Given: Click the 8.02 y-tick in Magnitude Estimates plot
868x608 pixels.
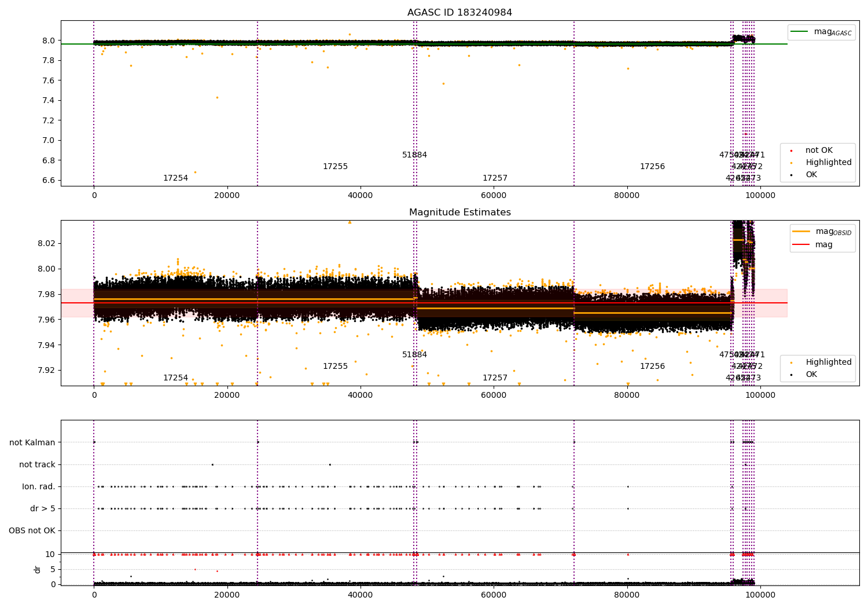Looking at the screenshot, I should pos(46,243).
